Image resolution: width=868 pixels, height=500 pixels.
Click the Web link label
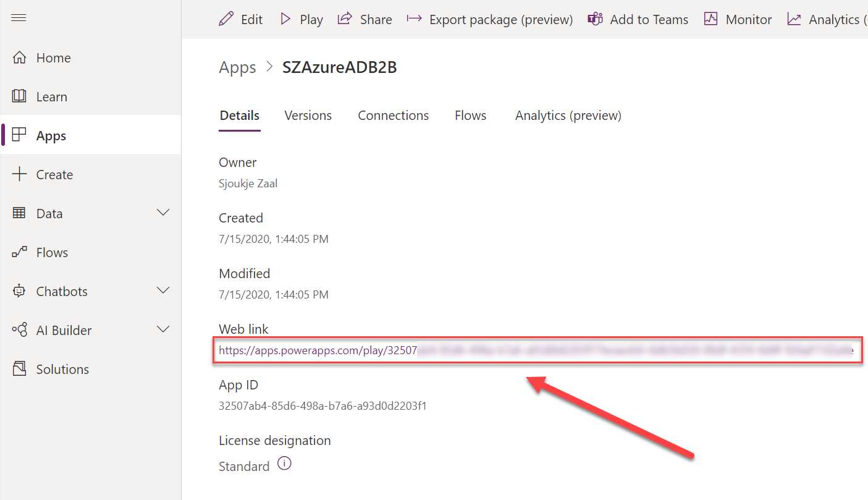pyautogui.click(x=243, y=329)
